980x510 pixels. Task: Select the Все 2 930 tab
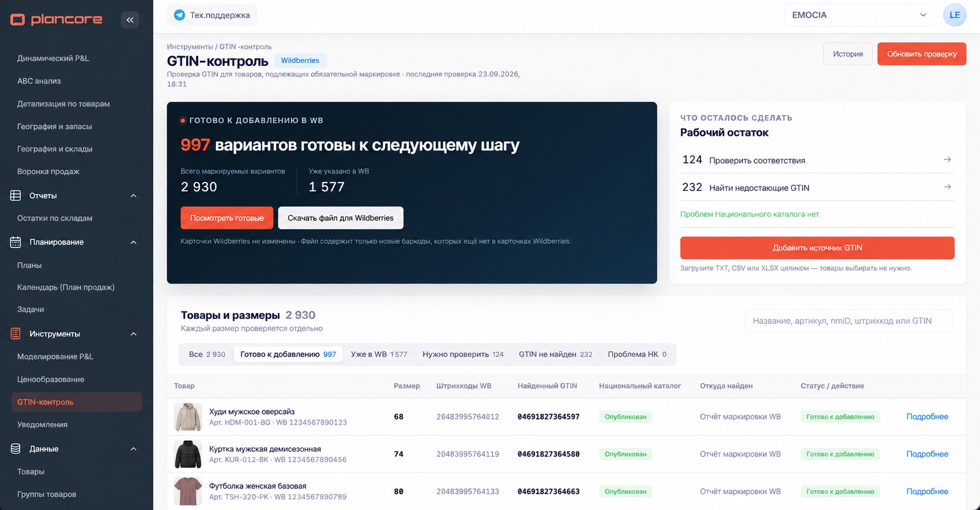pos(207,354)
